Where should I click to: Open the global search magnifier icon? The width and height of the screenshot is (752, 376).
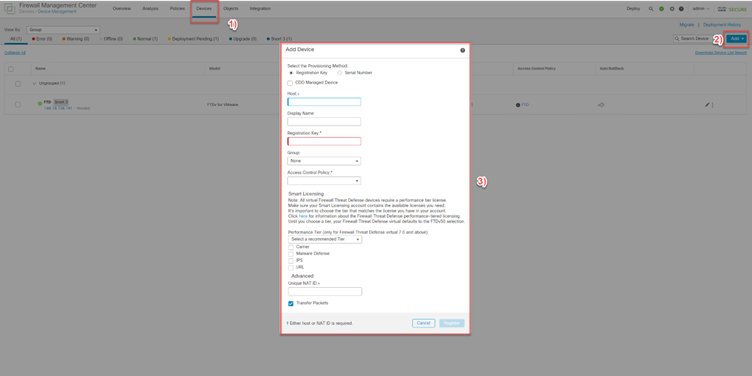[651, 9]
